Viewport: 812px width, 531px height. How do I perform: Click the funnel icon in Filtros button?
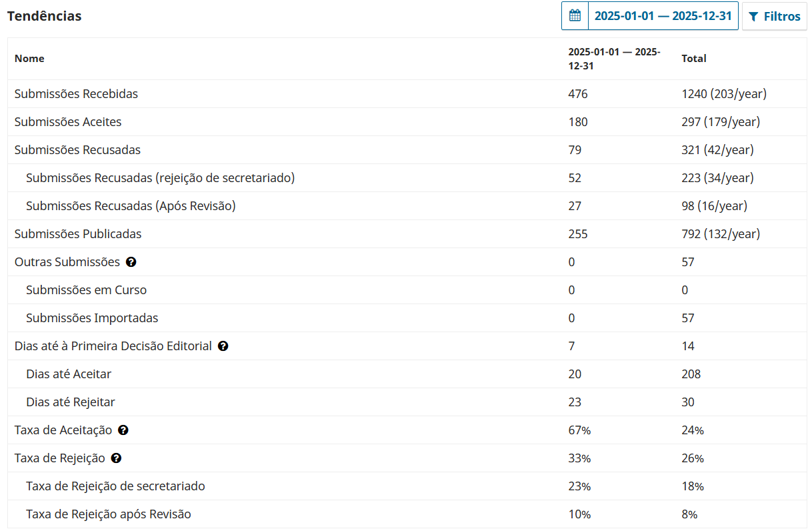[x=754, y=17]
